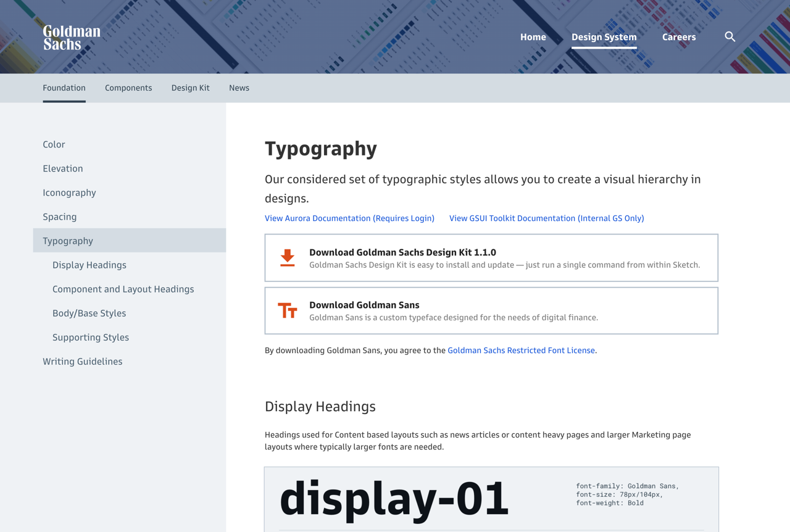
Task: Switch to the Foundation tab
Action: (64, 88)
